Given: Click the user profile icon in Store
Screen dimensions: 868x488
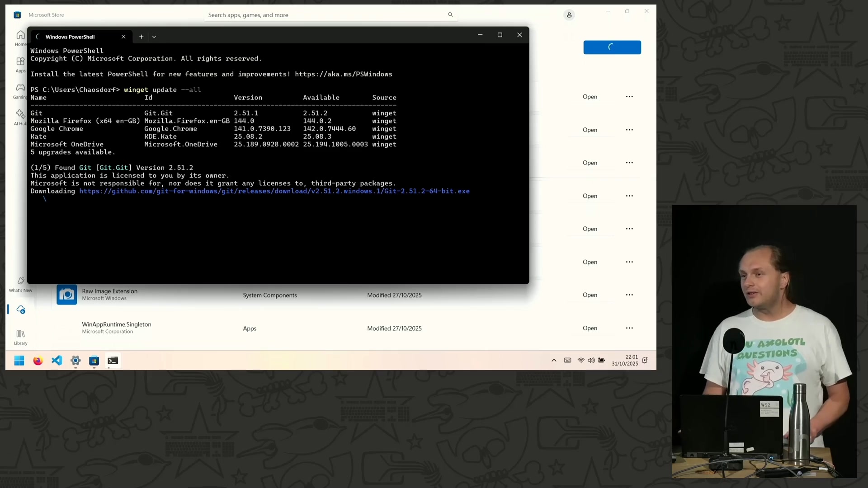Looking at the screenshot, I should (569, 15).
